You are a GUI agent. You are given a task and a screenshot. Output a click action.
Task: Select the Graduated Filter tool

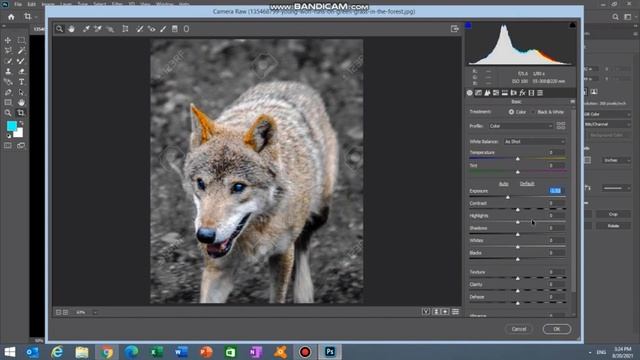click(x=175, y=29)
